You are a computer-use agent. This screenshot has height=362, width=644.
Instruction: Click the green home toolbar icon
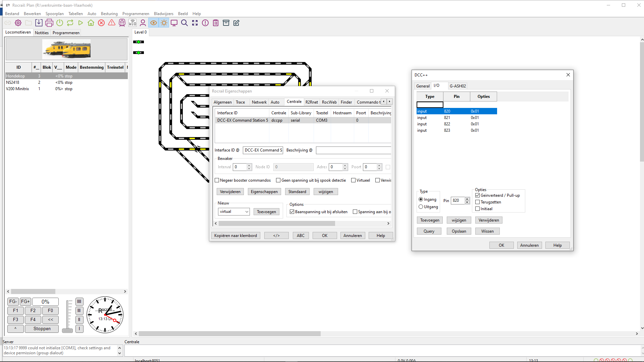[x=91, y=23]
